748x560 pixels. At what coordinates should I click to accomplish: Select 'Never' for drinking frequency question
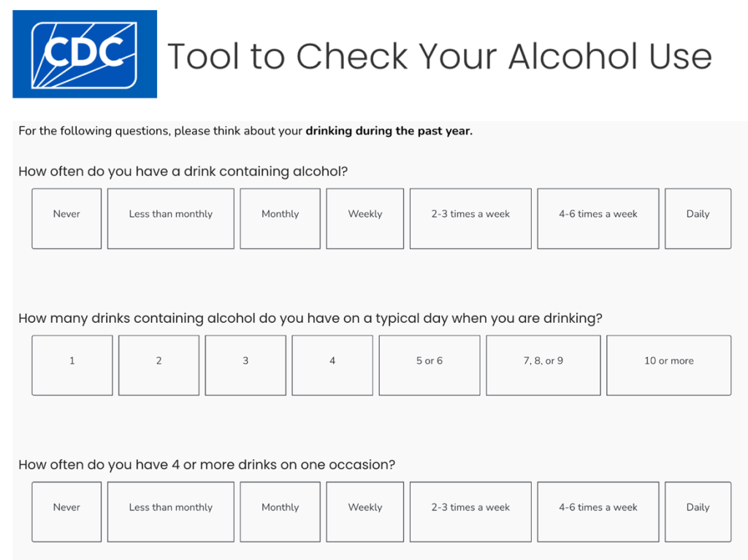(x=66, y=218)
